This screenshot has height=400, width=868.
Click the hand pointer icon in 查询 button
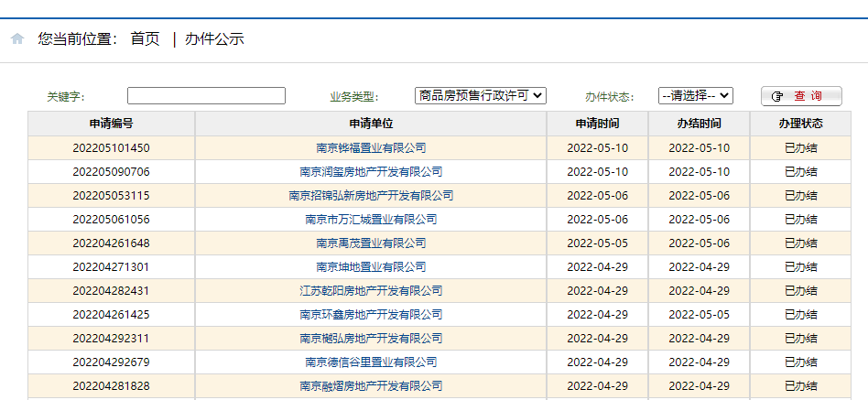pyautogui.click(x=777, y=96)
